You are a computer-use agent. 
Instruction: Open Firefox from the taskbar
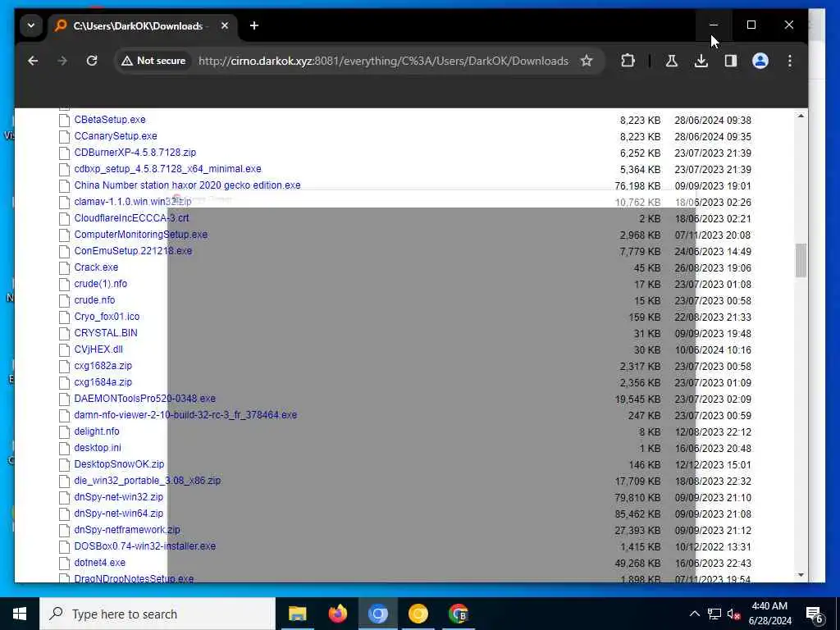[337, 614]
